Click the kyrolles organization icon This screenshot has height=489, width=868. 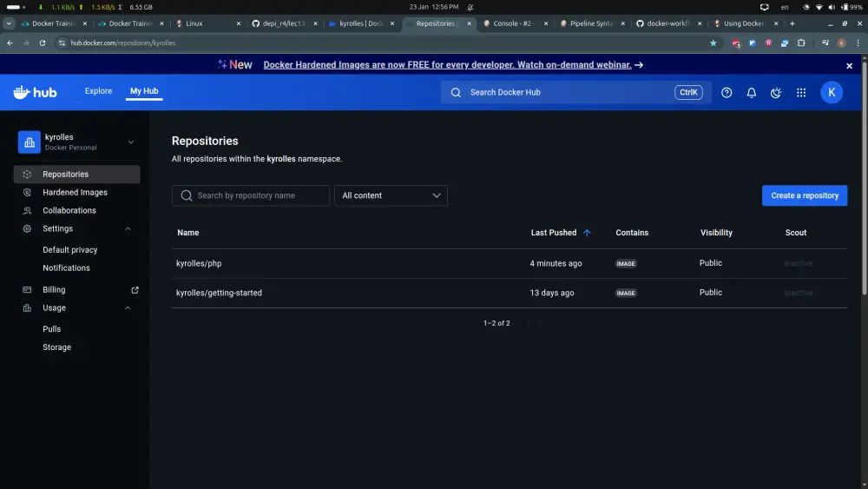pyautogui.click(x=30, y=142)
